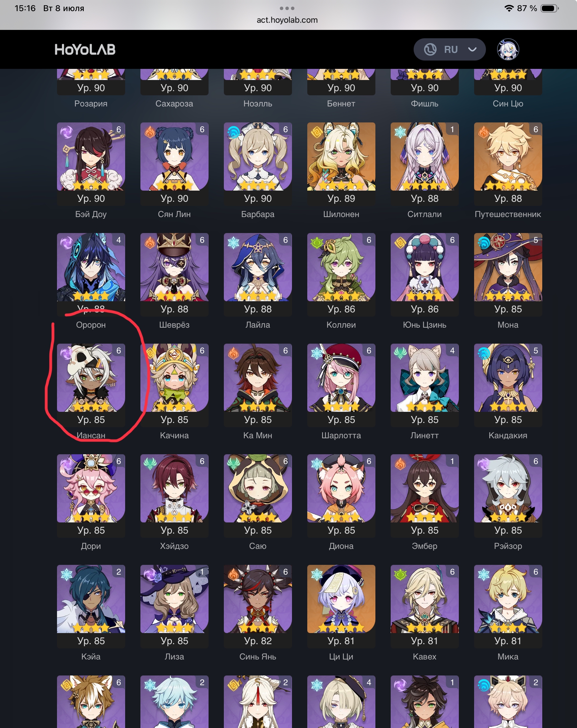Open the user profile avatar
Screen dimensions: 577x728
508,49
